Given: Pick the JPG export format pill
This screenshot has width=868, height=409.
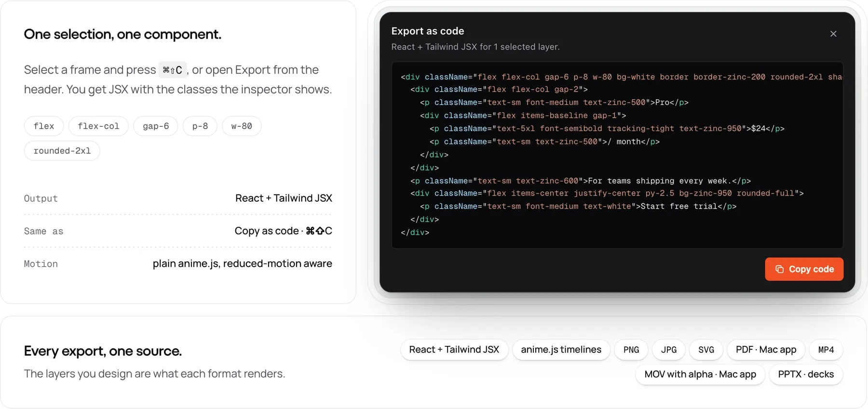Looking at the screenshot, I should tap(669, 350).
